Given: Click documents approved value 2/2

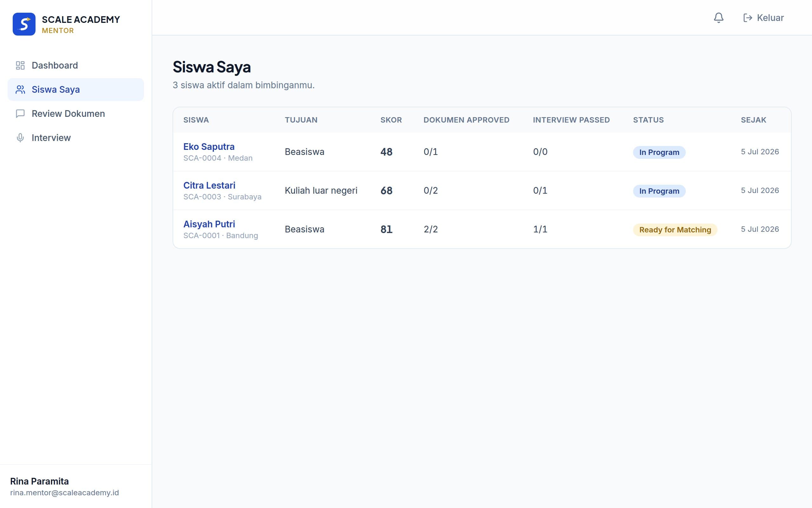Looking at the screenshot, I should pos(430,229).
